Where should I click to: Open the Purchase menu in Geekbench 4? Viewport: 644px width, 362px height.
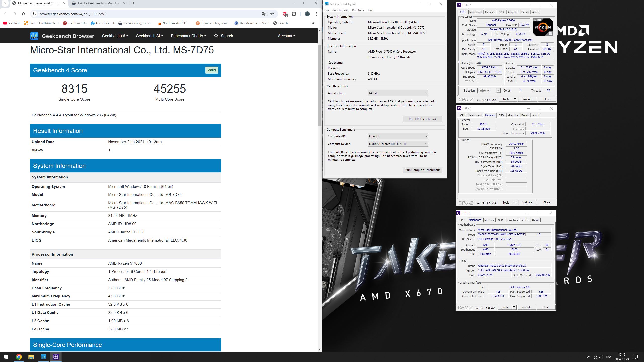pyautogui.click(x=358, y=10)
